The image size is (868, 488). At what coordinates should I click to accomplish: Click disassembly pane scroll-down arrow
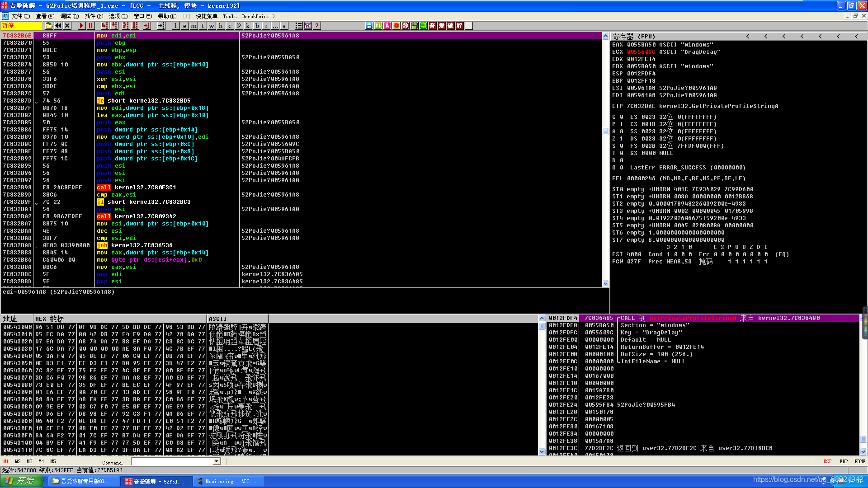[605, 283]
